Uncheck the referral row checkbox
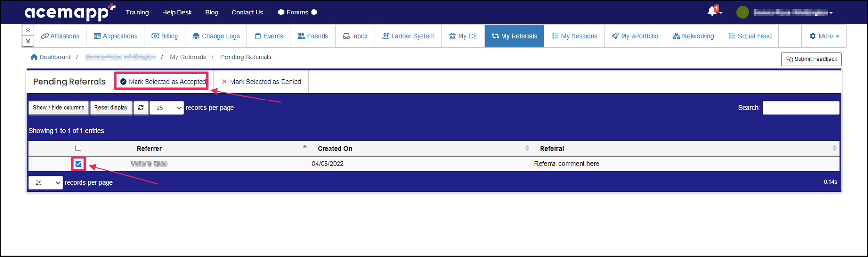 point(79,164)
